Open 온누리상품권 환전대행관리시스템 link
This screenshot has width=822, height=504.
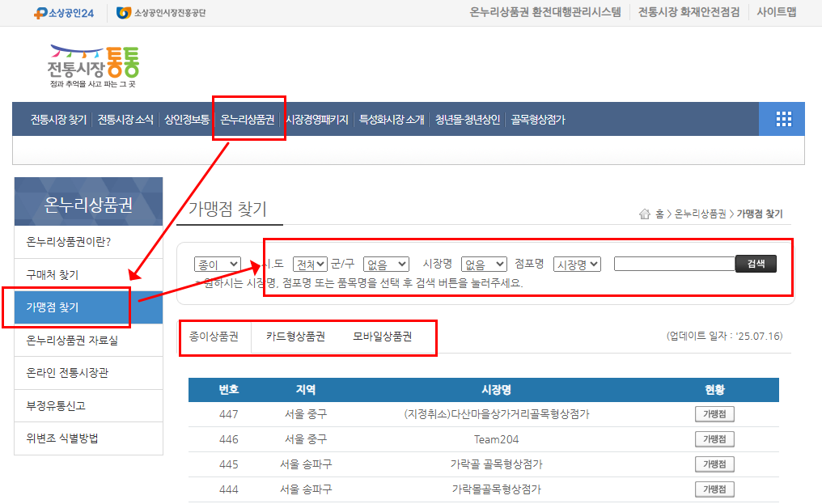(545, 12)
